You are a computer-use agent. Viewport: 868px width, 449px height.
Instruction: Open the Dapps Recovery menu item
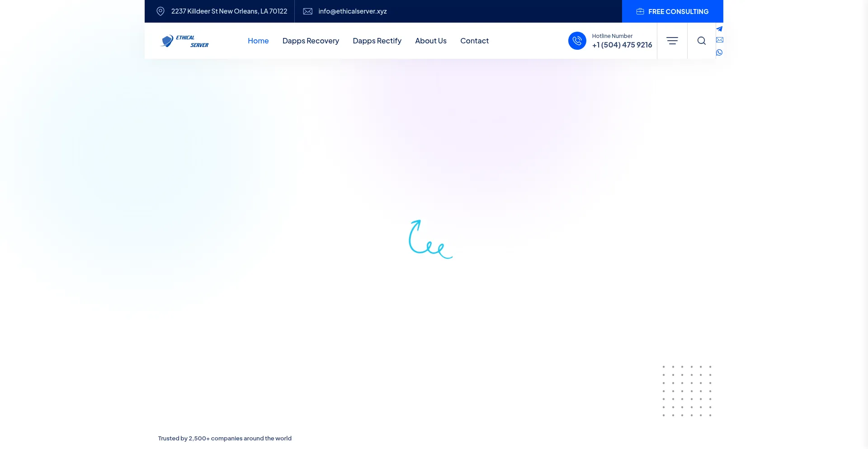point(311,41)
